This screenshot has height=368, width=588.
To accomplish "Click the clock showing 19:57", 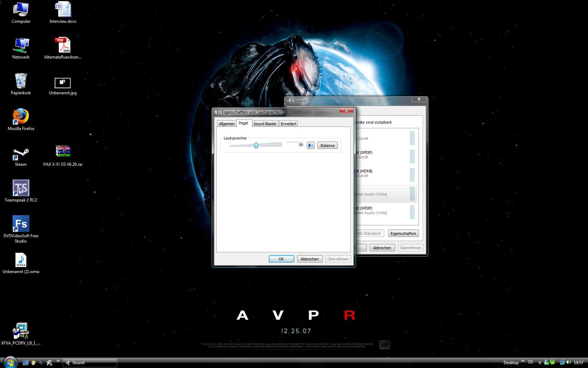I will (x=579, y=363).
